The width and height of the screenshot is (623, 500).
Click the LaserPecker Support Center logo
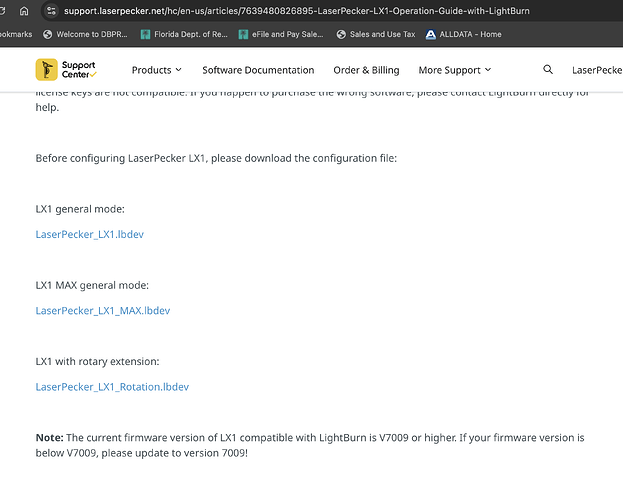[66, 70]
